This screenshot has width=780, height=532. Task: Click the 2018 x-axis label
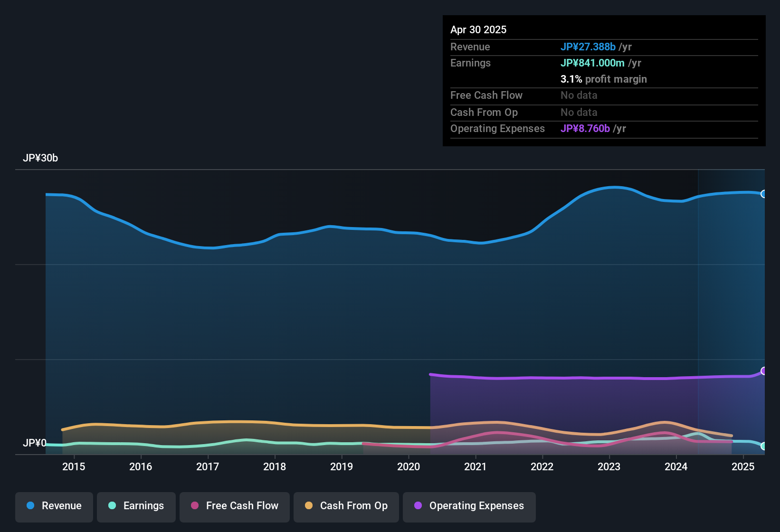(x=275, y=467)
